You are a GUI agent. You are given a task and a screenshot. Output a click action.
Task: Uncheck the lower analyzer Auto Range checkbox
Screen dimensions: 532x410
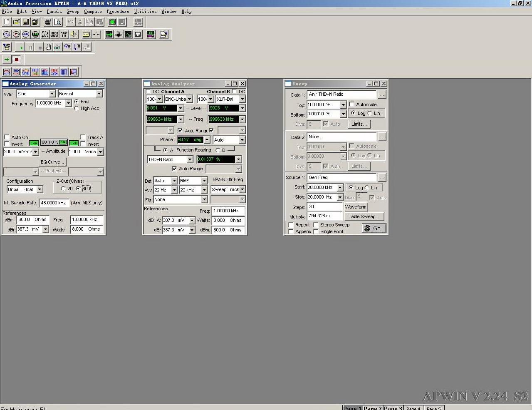[x=174, y=169]
